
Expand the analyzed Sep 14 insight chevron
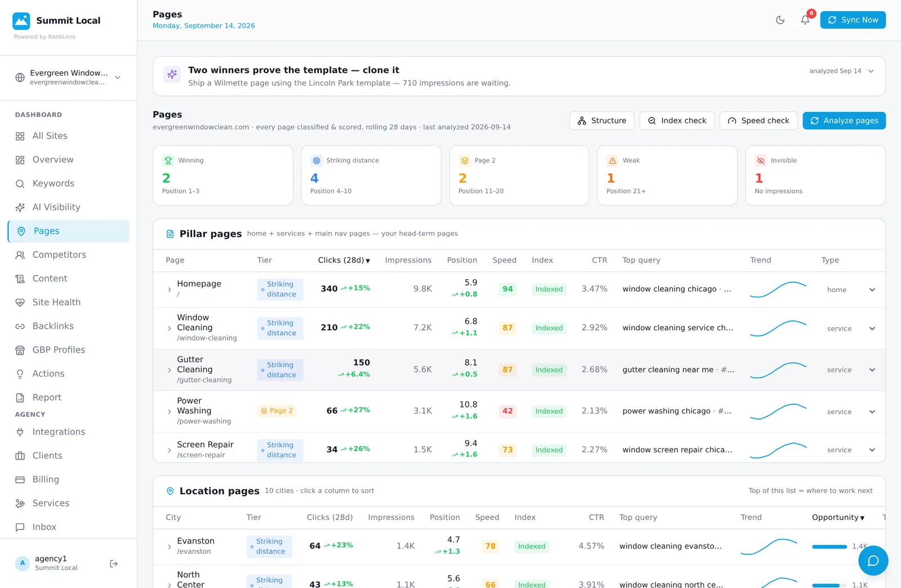coord(871,71)
